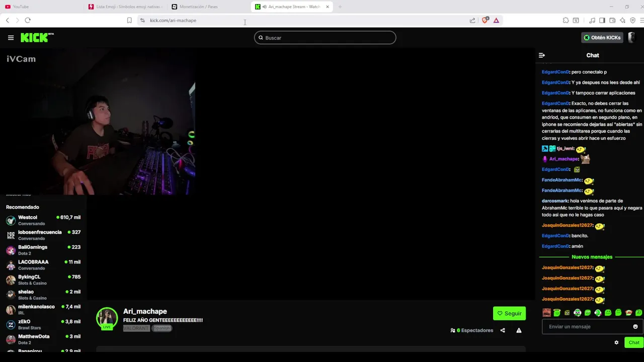The height and width of the screenshot is (362, 644).
Task: Insert the green laughing blob emote
Action: [x=588, y=313]
